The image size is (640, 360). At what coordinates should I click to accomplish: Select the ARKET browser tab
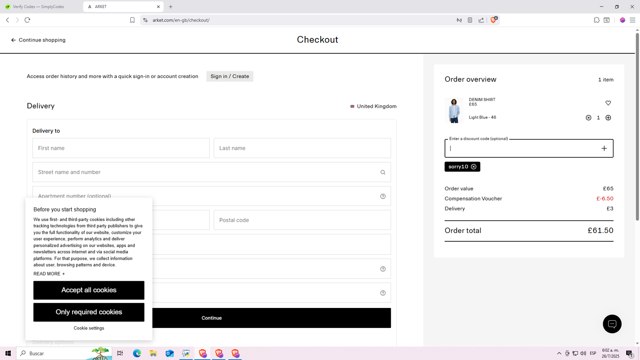tap(123, 7)
